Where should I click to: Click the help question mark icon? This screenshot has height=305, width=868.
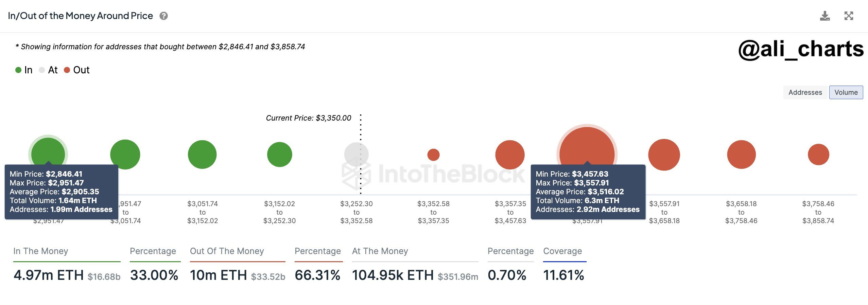(x=163, y=16)
